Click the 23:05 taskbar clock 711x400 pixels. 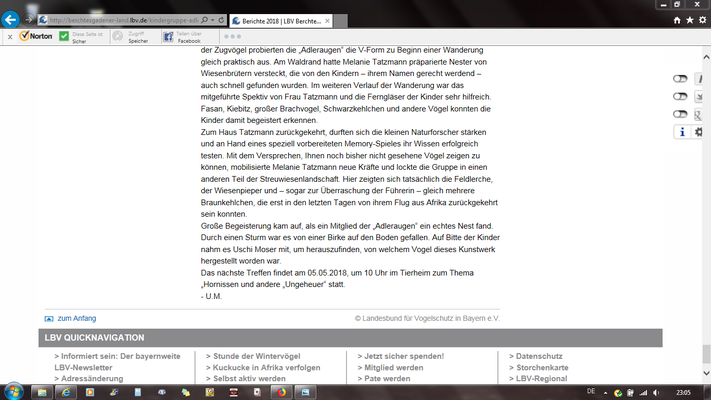click(683, 393)
